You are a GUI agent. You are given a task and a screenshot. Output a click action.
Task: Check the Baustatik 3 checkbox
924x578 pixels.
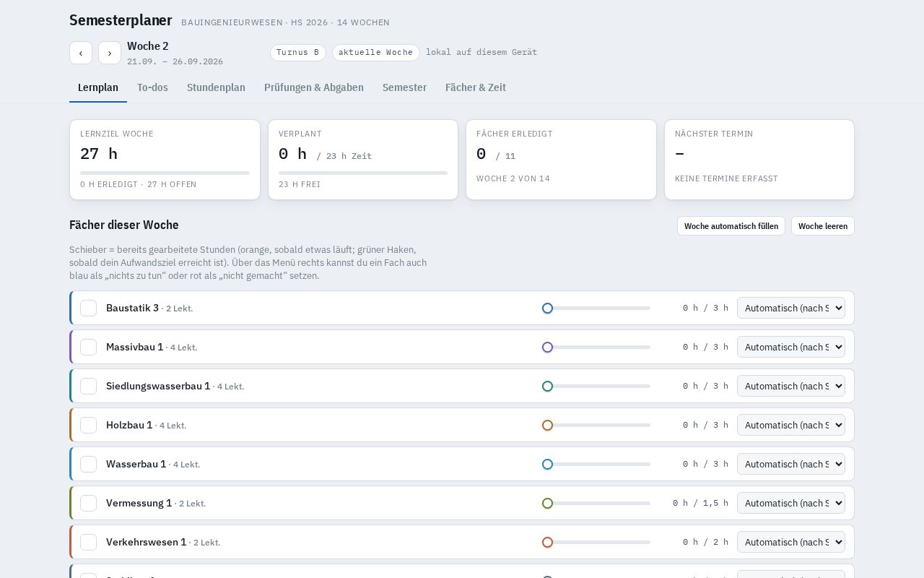(x=89, y=309)
